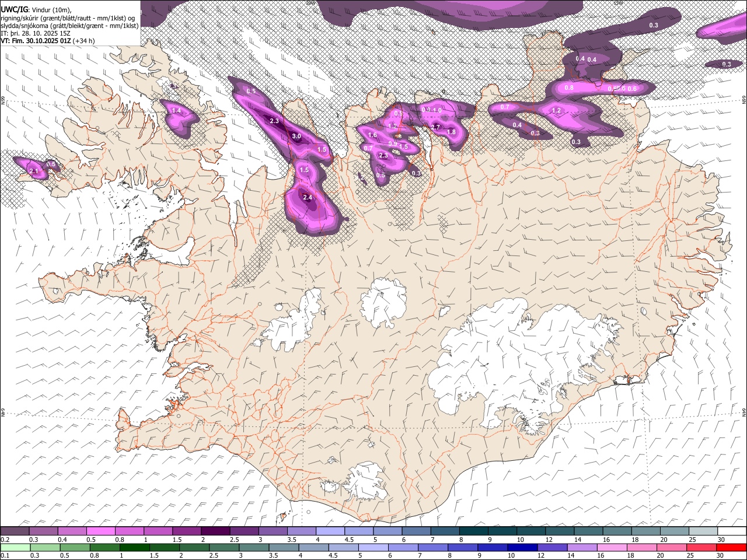The height and width of the screenshot is (560, 747).
Task: Pick the bright red swatch ending the rain scale
Action: pos(731,547)
